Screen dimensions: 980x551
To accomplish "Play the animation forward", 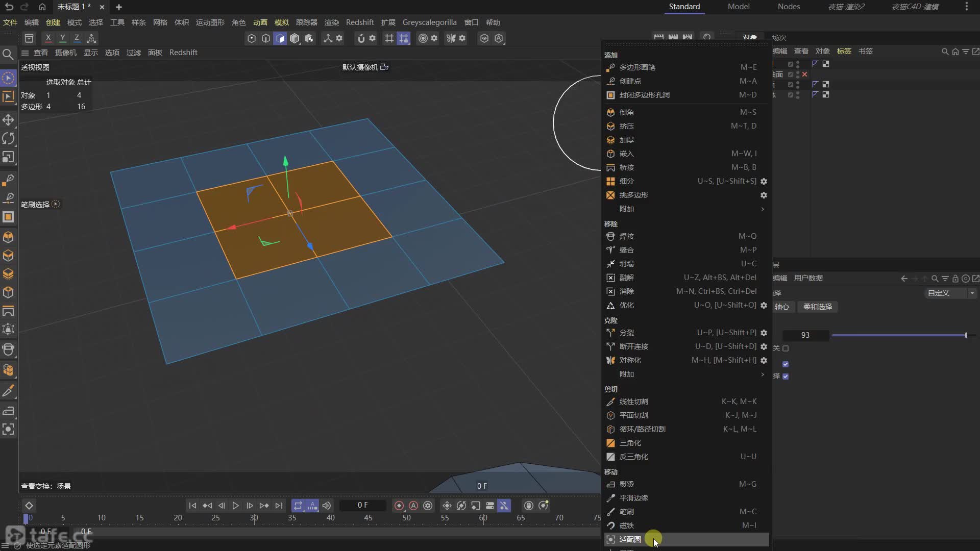I will coord(235,506).
